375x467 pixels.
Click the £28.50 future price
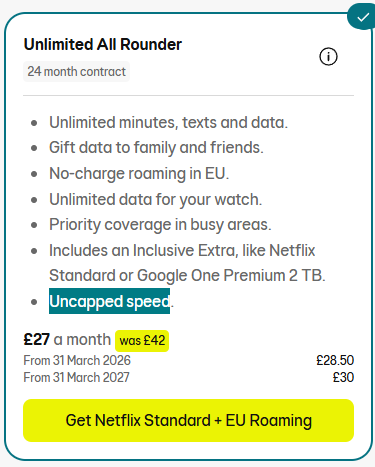pos(335,360)
